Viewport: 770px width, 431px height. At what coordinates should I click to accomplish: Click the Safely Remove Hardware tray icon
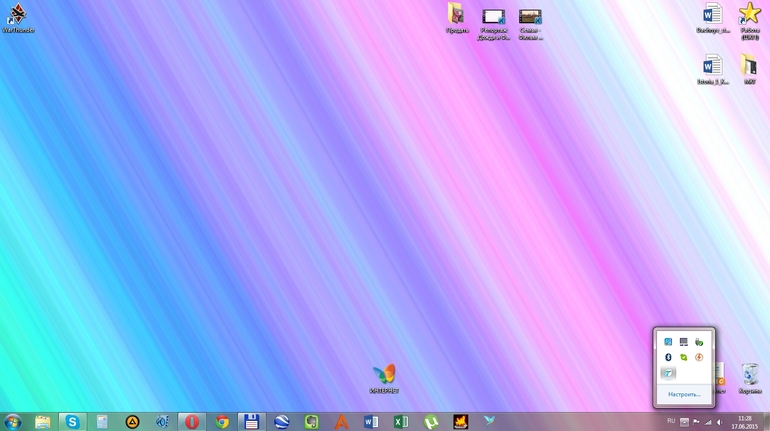tap(699, 342)
